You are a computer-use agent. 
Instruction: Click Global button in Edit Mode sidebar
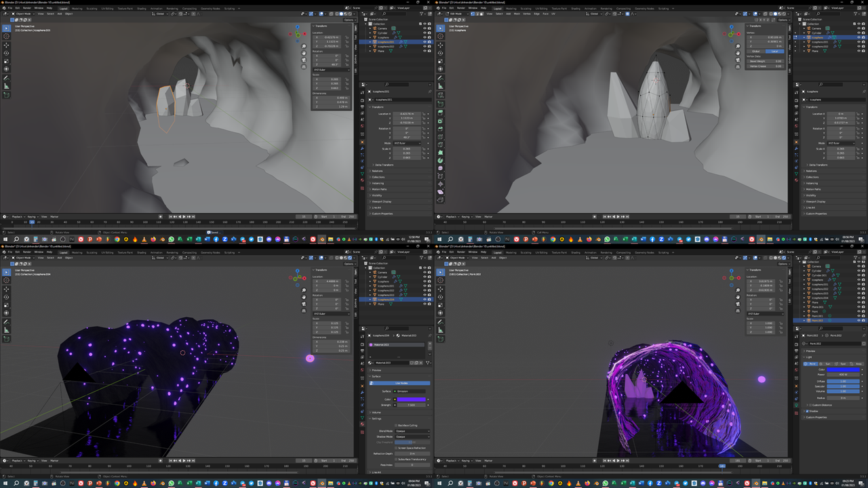pyautogui.click(x=756, y=52)
